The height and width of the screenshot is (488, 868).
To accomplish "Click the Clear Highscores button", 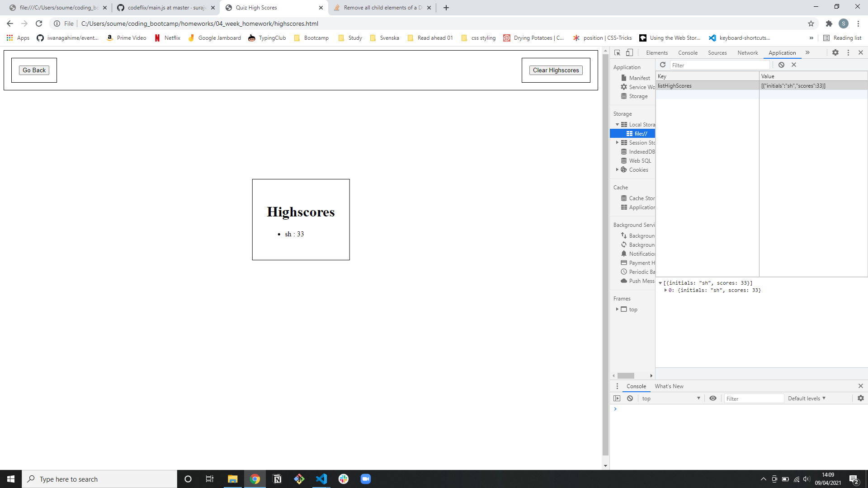I will (x=556, y=70).
